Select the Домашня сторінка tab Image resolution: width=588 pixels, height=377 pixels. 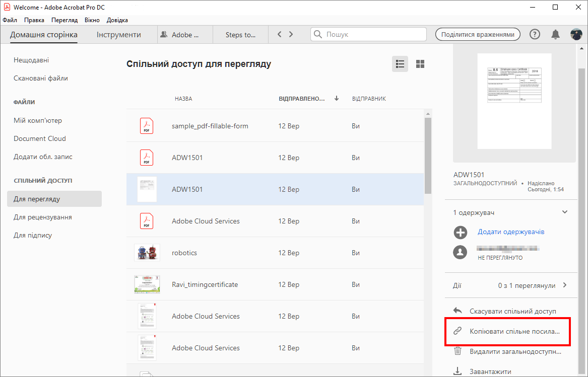click(x=43, y=35)
